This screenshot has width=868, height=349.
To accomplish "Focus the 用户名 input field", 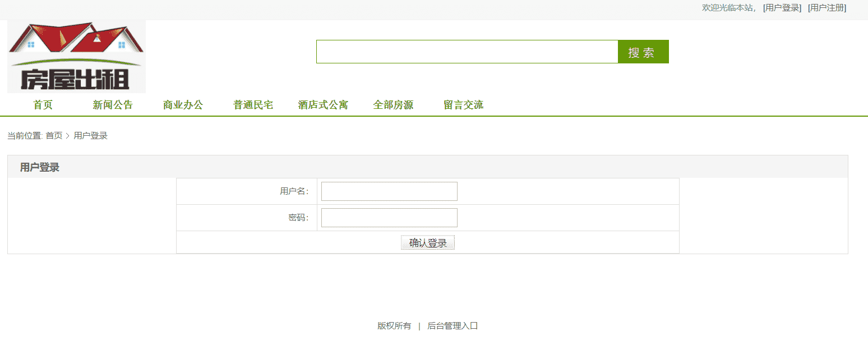I will tap(389, 191).
